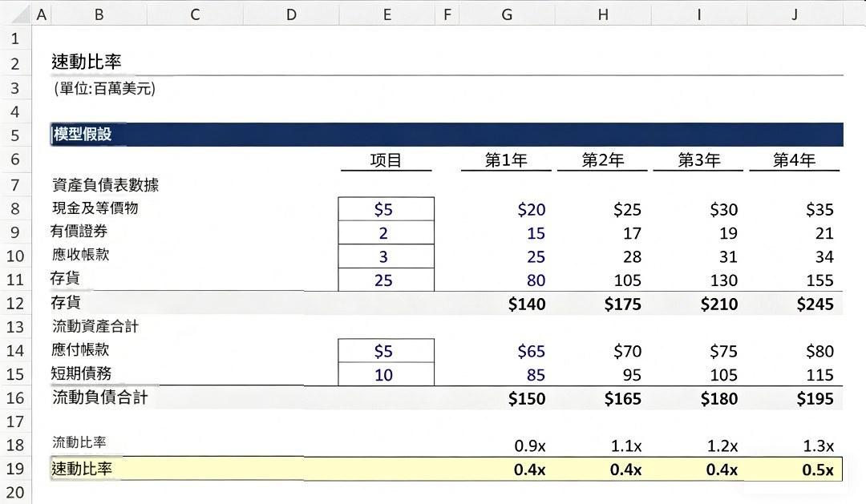The image size is (866, 504).
Task: Click the value 31 under 第3年
Action: pos(728,257)
